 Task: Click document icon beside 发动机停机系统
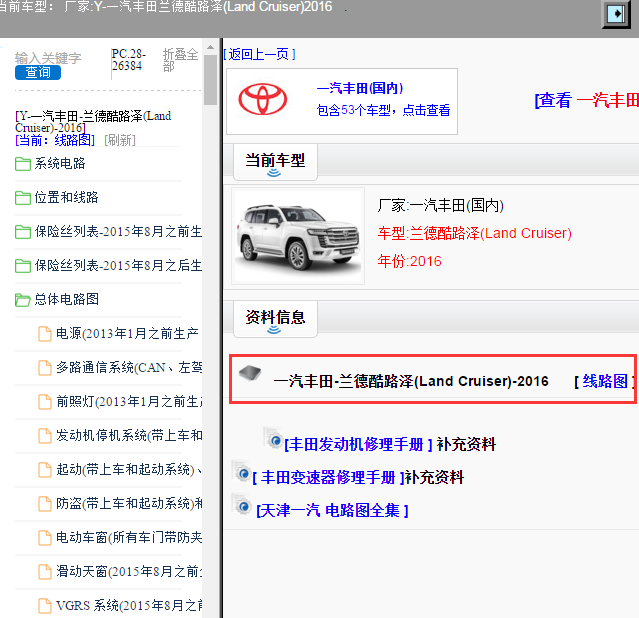pyautogui.click(x=45, y=436)
